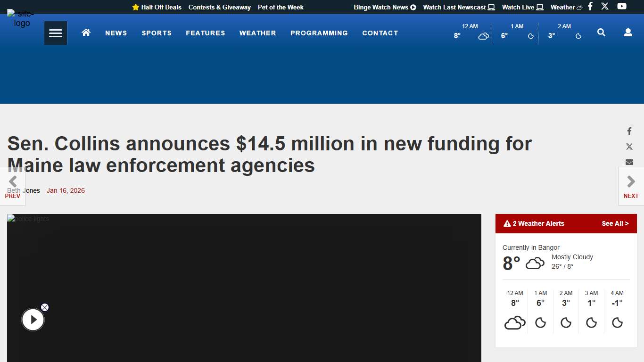
Task: Click the Half Off Deals link
Action: tap(161, 7)
